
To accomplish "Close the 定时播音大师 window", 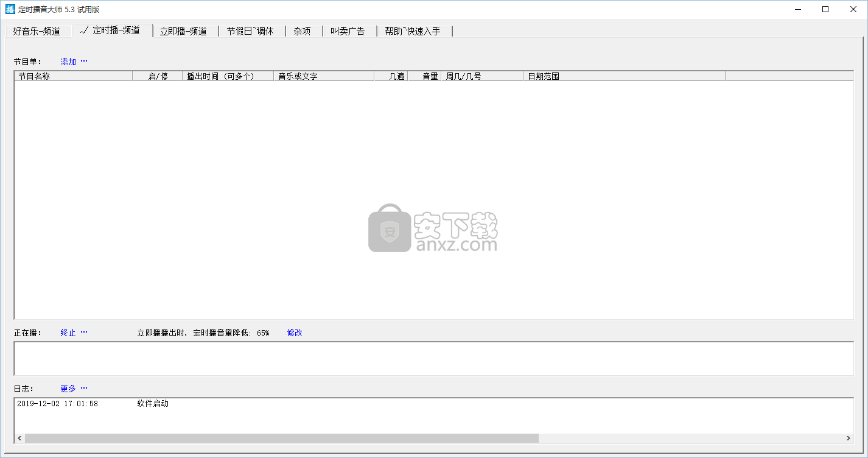I will tap(853, 9).
